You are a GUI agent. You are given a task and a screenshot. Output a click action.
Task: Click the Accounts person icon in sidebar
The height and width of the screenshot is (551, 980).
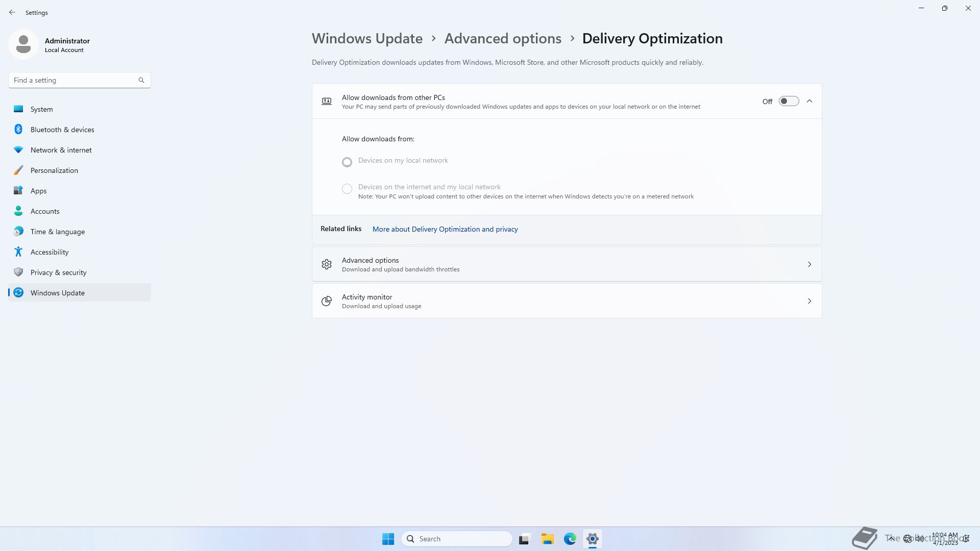coord(18,211)
